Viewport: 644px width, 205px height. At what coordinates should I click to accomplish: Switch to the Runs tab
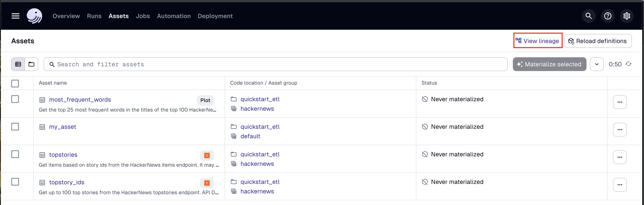pos(94,16)
